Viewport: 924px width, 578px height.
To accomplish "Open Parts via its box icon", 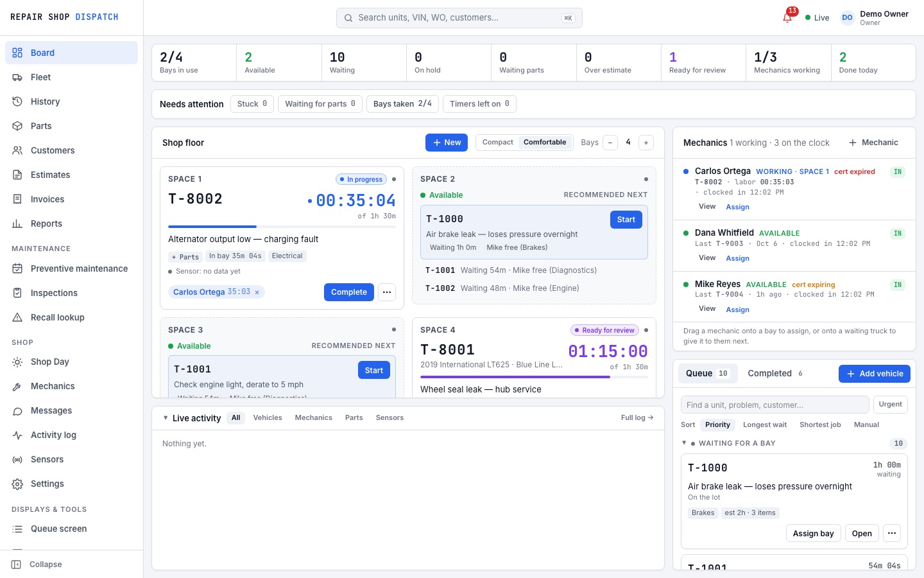I will (x=17, y=126).
